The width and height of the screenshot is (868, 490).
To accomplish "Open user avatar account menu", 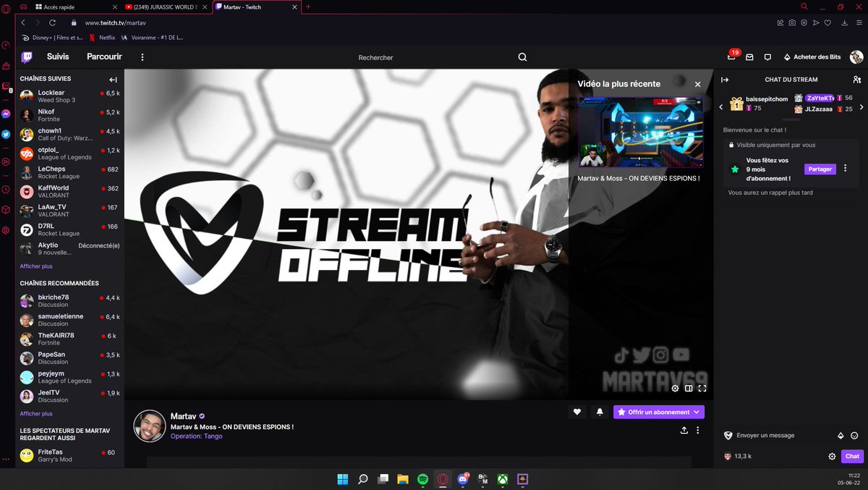I will 856,57.
